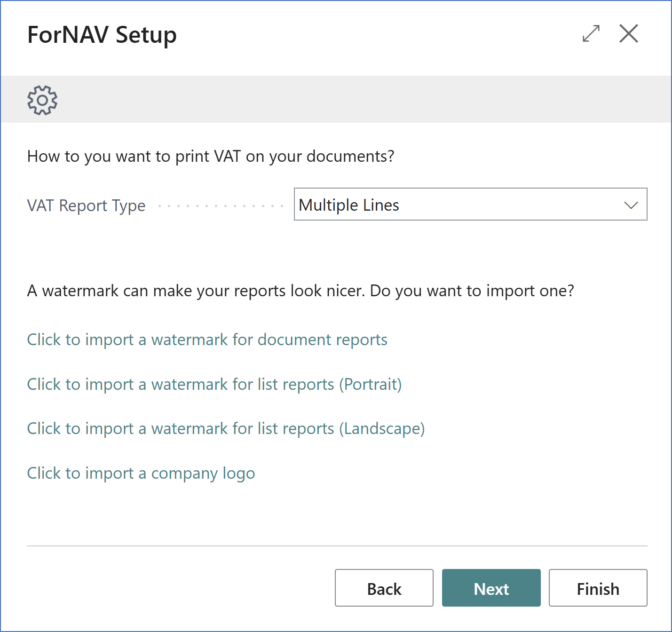The image size is (672, 632).
Task: Import a watermark for Landscape list reports
Action: [226, 428]
